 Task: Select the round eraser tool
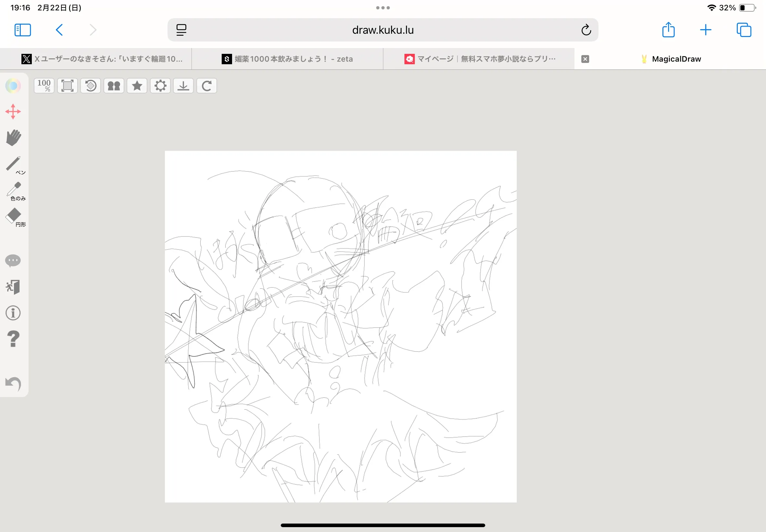point(13,216)
